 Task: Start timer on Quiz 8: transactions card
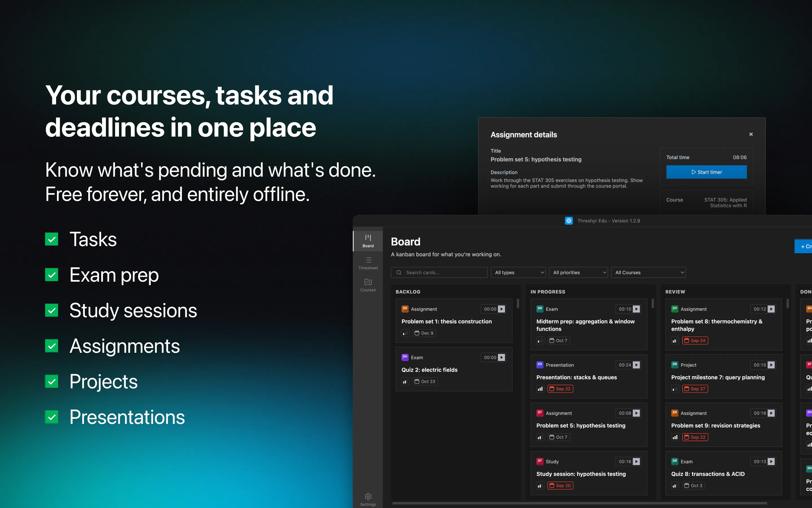pos(771,462)
